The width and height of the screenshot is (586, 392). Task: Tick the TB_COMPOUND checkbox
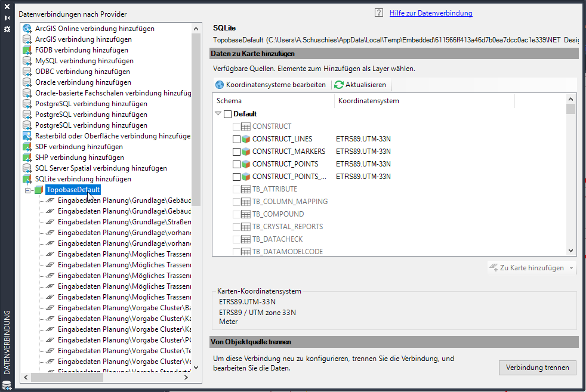[236, 214]
